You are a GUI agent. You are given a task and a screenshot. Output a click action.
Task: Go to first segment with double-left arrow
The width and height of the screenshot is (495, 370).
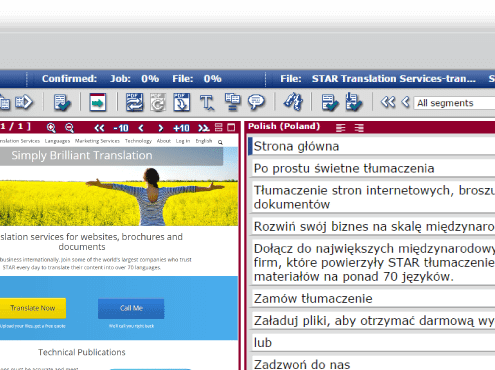pos(388,102)
